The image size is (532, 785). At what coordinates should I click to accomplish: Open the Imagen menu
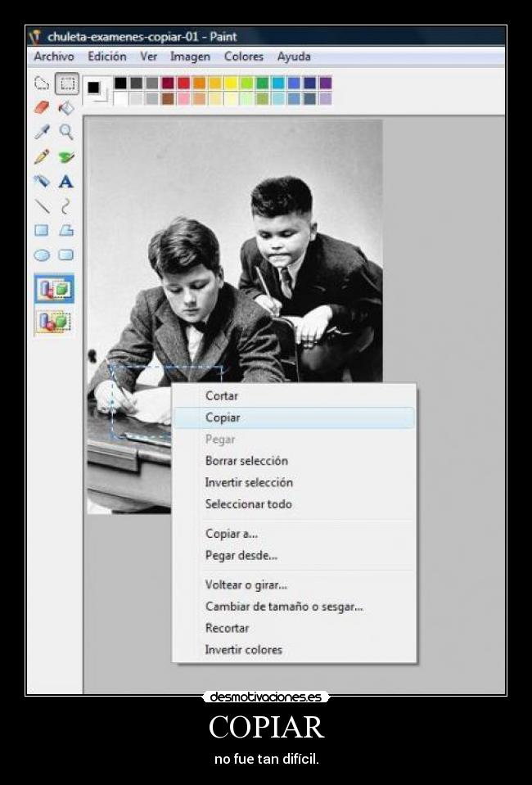click(x=190, y=56)
